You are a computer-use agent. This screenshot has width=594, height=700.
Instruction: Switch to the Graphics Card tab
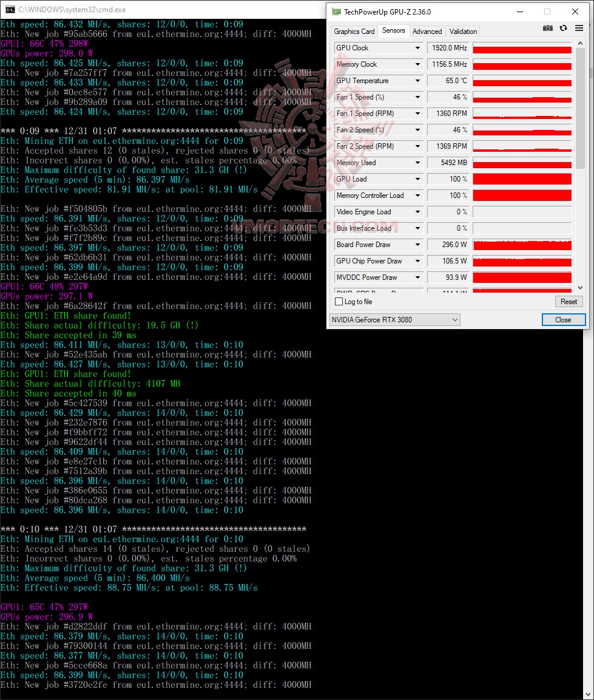[354, 31]
